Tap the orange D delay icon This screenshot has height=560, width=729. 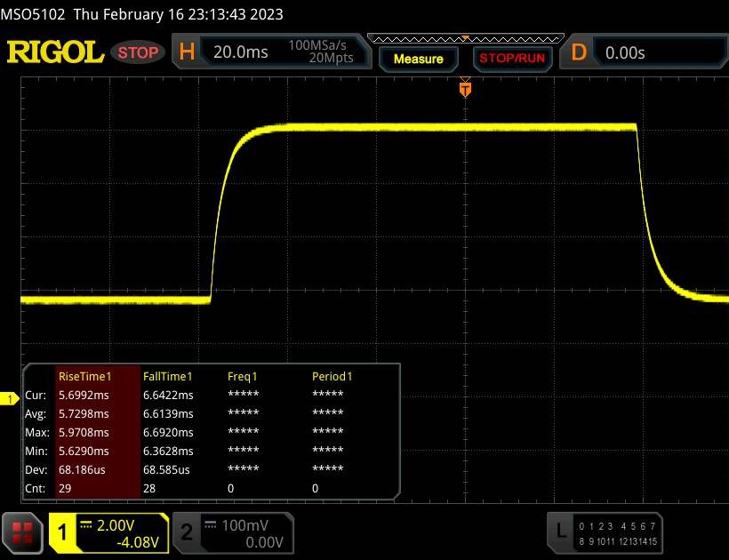[x=579, y=52]
